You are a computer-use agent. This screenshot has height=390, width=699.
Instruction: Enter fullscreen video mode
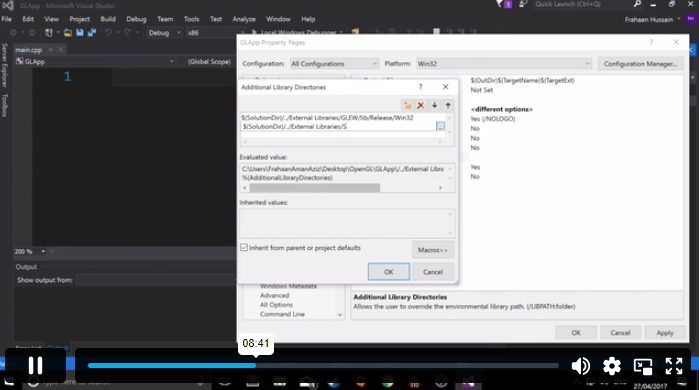point(674,366)
